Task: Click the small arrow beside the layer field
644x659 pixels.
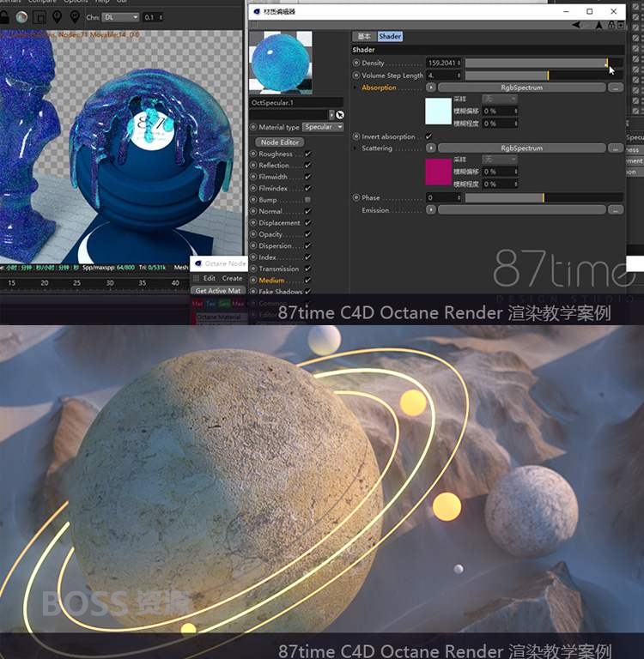Action: (x=331, y=115)
